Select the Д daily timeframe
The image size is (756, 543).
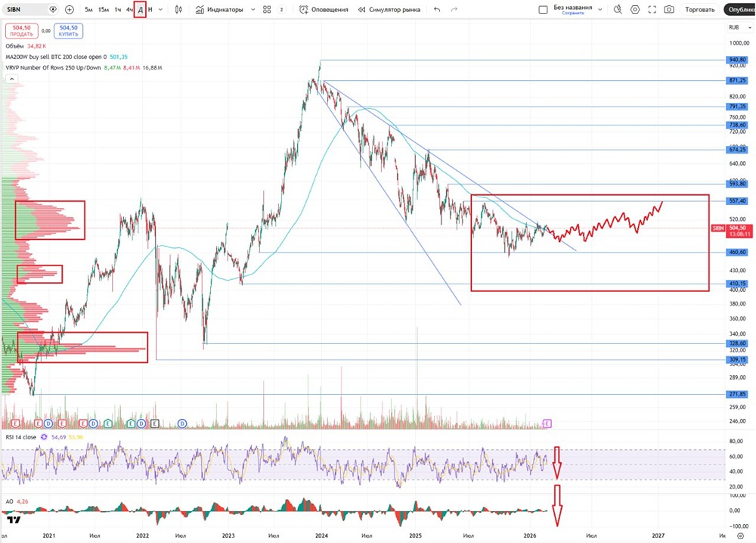coord(141,10)
